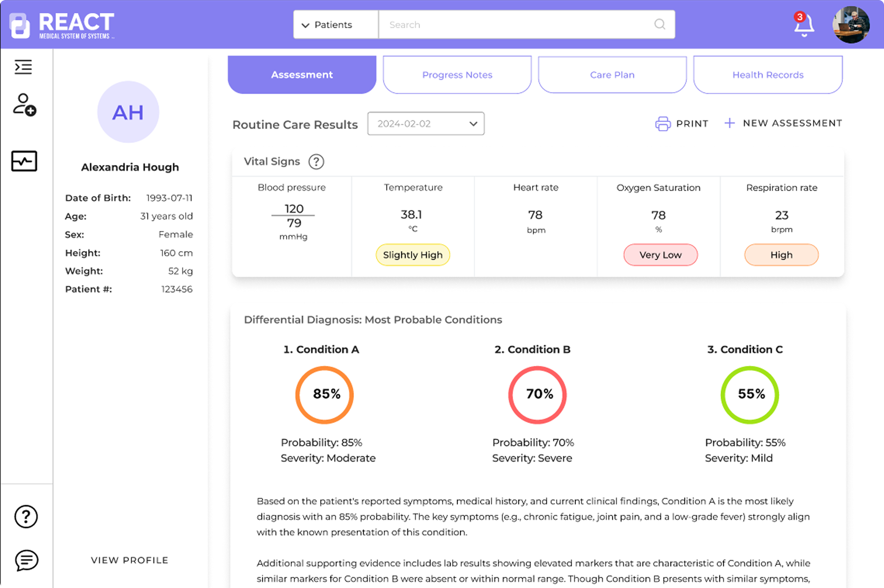Expand the 2024-02-02 date dropdown
The image size is (884, 588).
point(426,124)
